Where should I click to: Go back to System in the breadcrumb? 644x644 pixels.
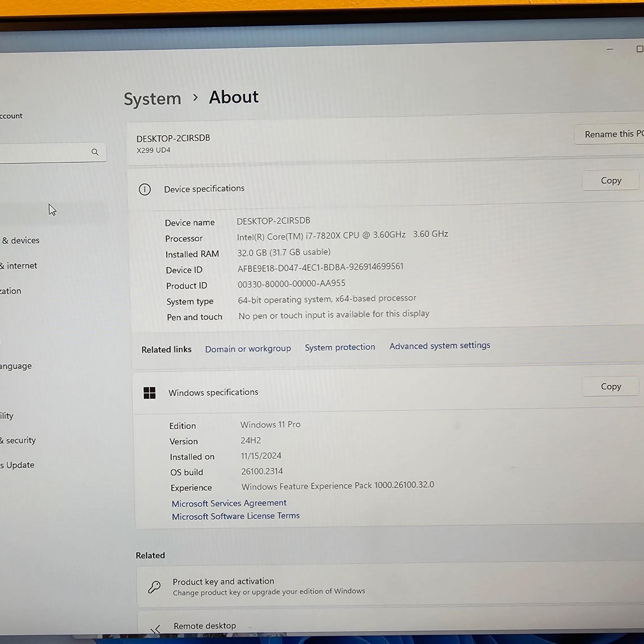(x=152, y=99)
